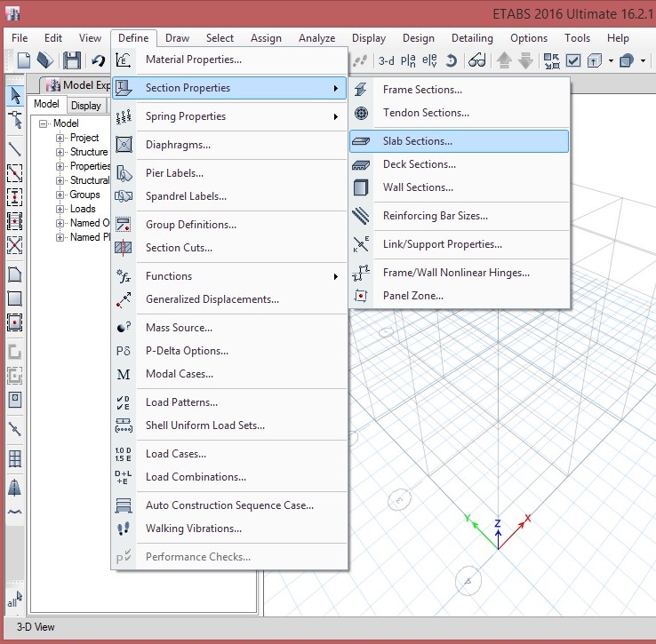The image size is (656, 644).
Task: Click the New Model icon
Action: (x=24, y=60)
